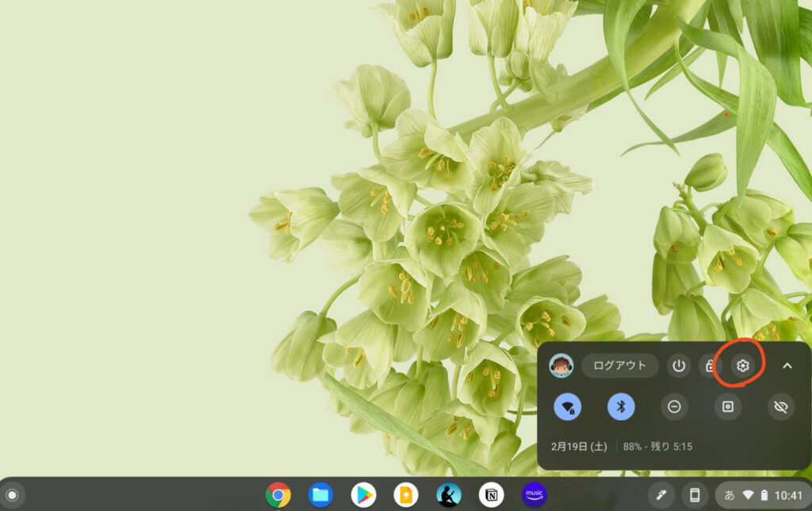Toggle the crossed-out eye privacy button
This screenshot has height=511, width=812.
[781, 407]
